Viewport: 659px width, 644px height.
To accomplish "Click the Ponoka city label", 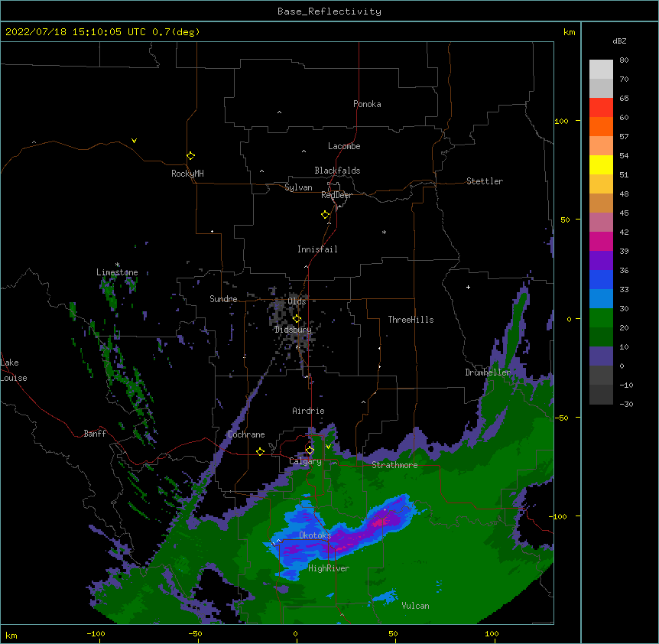I will click(x=367, y=104).
